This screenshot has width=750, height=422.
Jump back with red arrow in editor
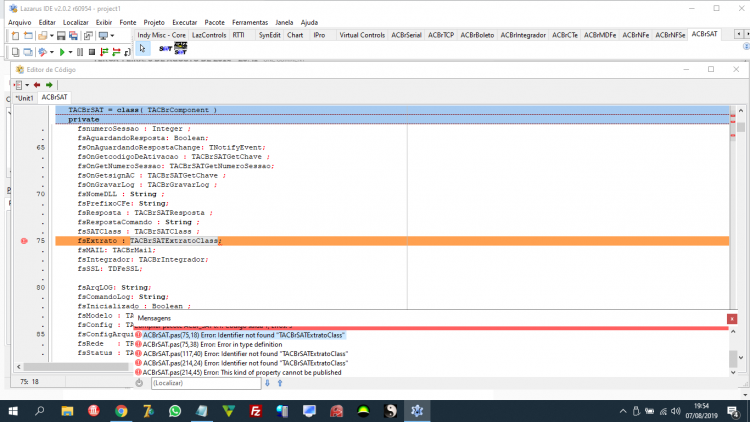37,85
